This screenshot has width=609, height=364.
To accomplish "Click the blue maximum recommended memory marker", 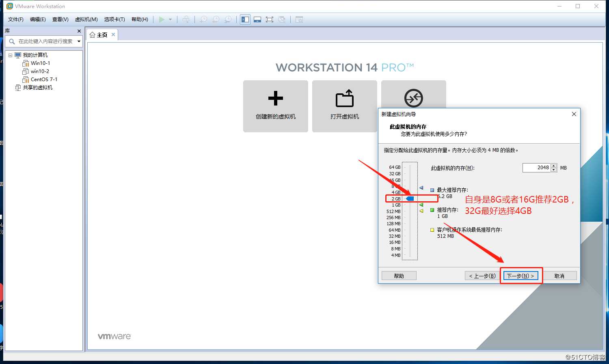I will point(421,188).
